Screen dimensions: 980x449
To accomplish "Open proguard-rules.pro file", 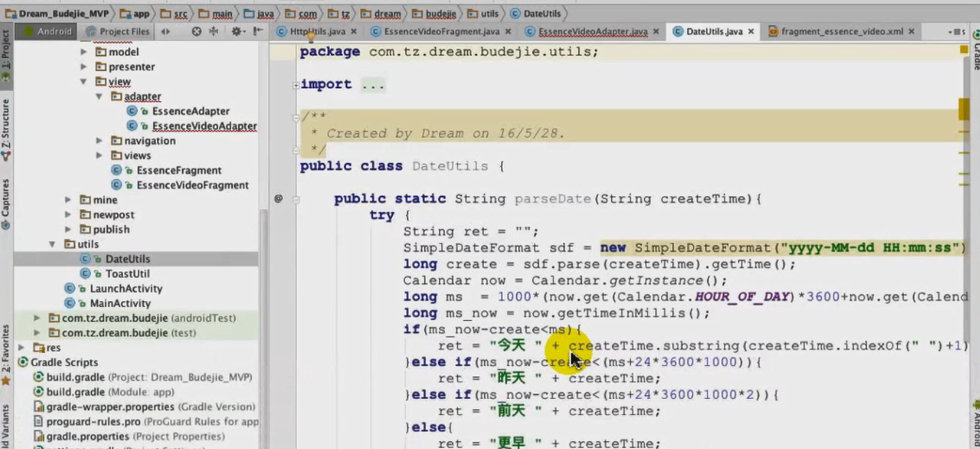I will coord(146,421).
